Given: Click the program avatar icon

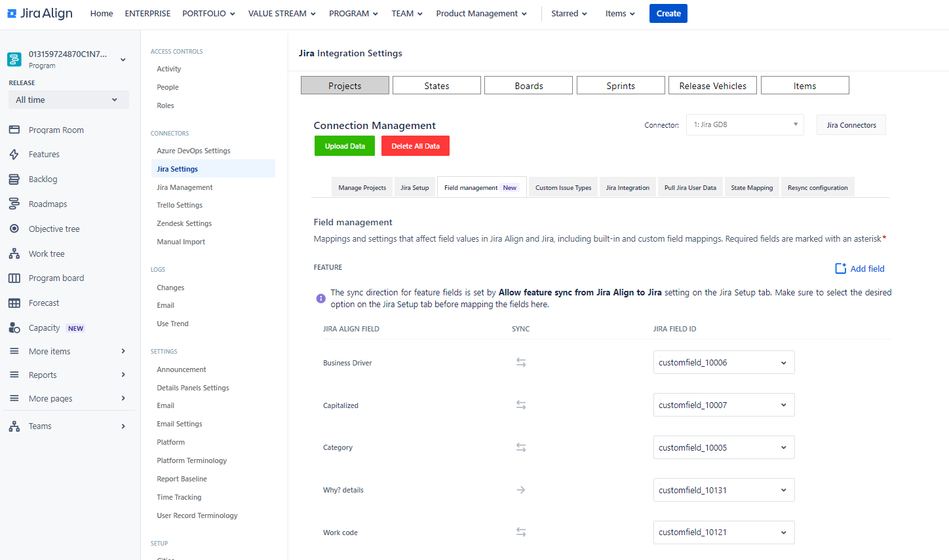Looking at the screenshot, I should pos(14,59).
